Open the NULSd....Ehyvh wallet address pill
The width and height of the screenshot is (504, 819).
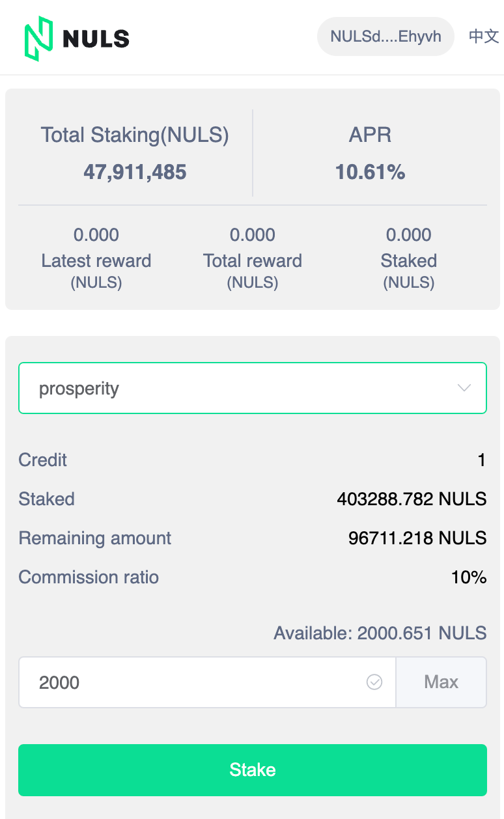tap(385, 36)
